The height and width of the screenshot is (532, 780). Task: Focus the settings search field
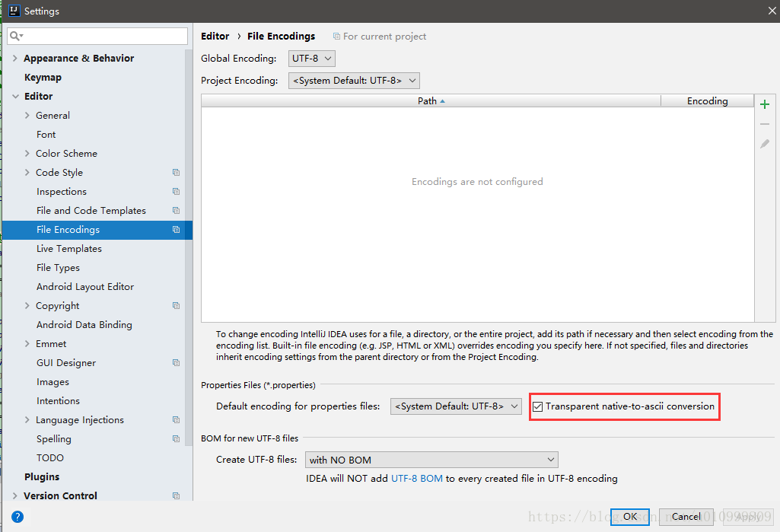pos(97,36)
